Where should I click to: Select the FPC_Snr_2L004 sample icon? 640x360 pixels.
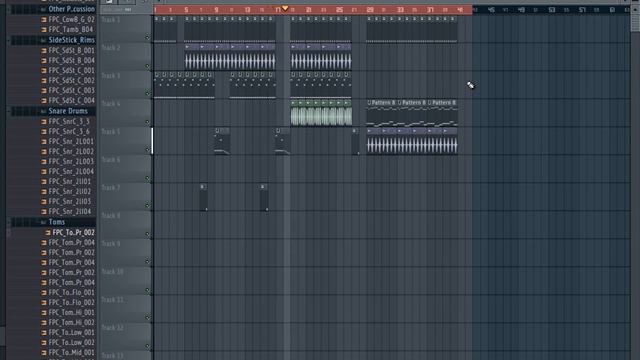pyautogui.click(x=44, y=171)
